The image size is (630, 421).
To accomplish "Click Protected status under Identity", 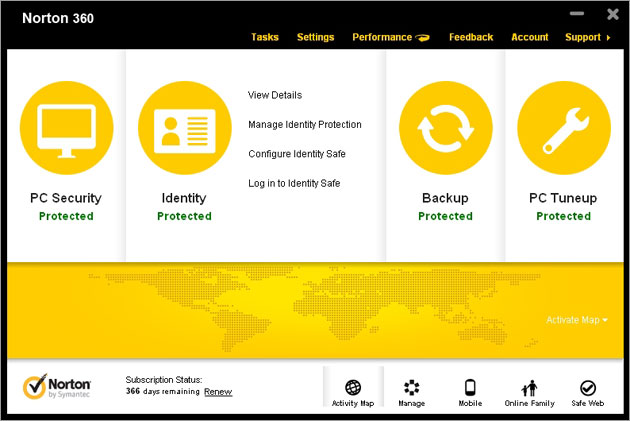I will point(184,216).
